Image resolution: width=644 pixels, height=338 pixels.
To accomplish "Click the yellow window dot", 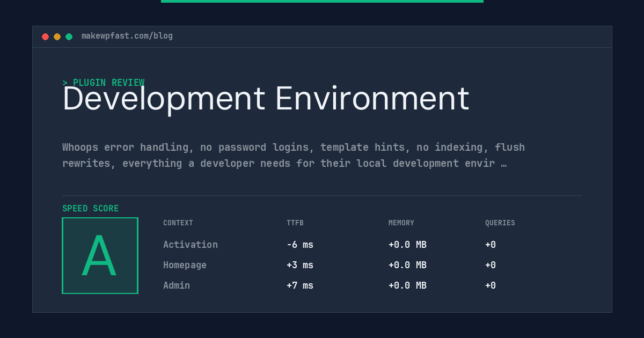I will click(57, 36).
